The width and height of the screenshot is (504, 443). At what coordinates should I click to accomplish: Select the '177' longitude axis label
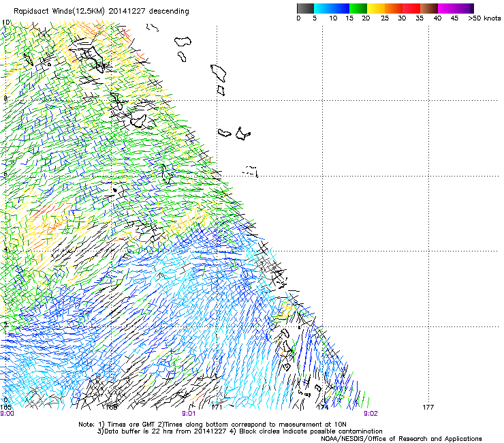[x=428, y=408]
